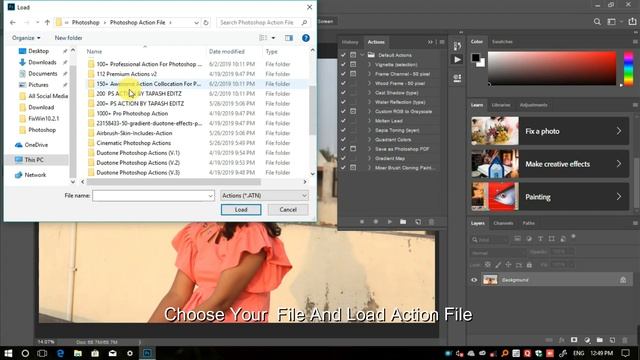Toggle layer filtering on/off switch
This screenshot has height=360, width=640.
(x=573, y=237)
